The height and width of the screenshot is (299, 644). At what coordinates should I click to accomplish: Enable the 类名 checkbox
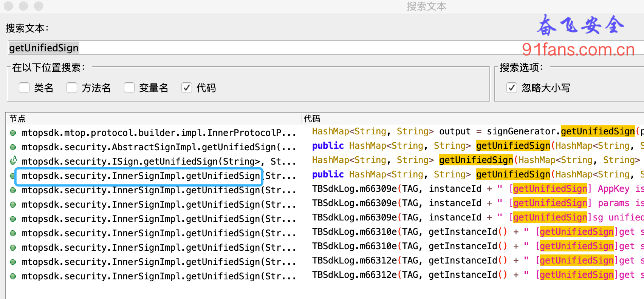click(24, 88)
